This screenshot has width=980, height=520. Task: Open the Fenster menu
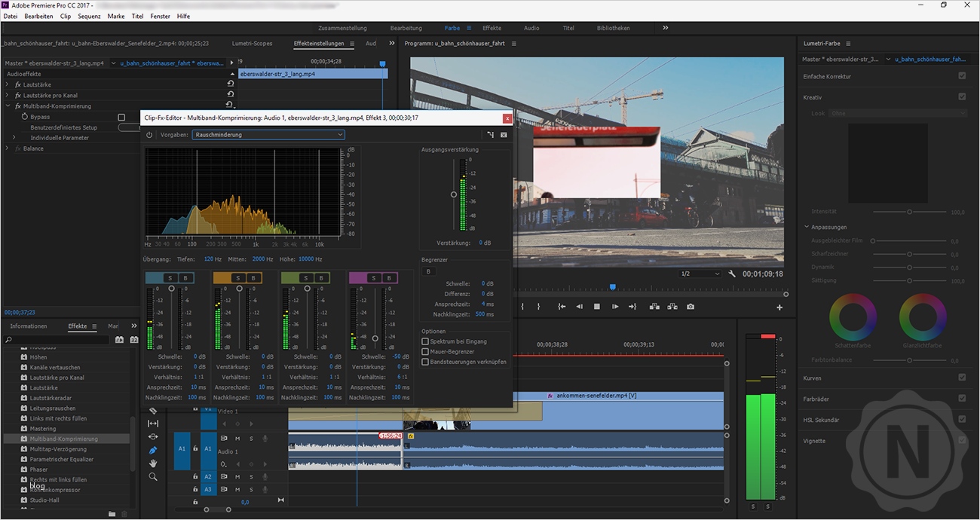(160, 16)
